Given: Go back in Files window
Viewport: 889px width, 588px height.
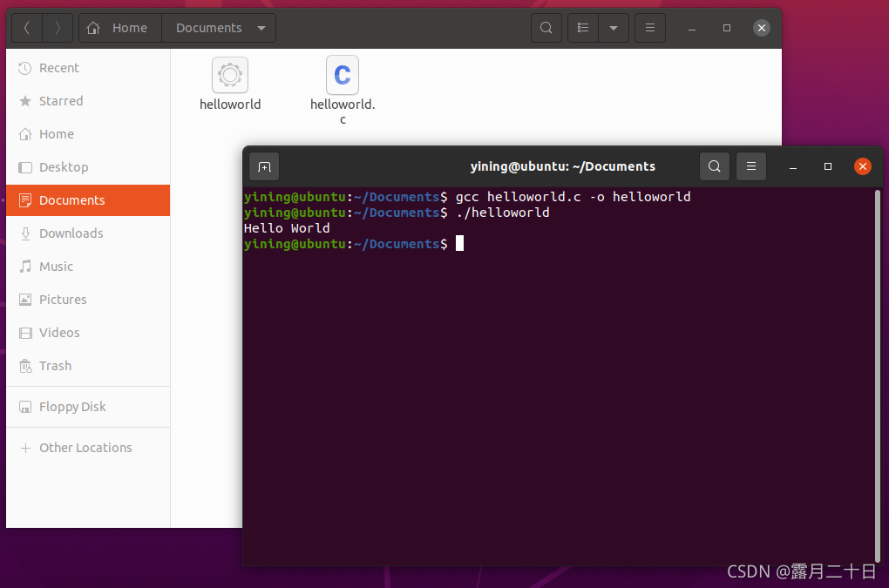Looking at the screenshot, I should click(27, 28).
